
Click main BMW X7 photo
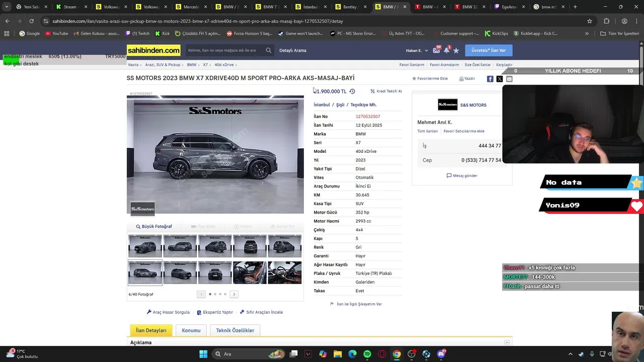click(215, 154)
